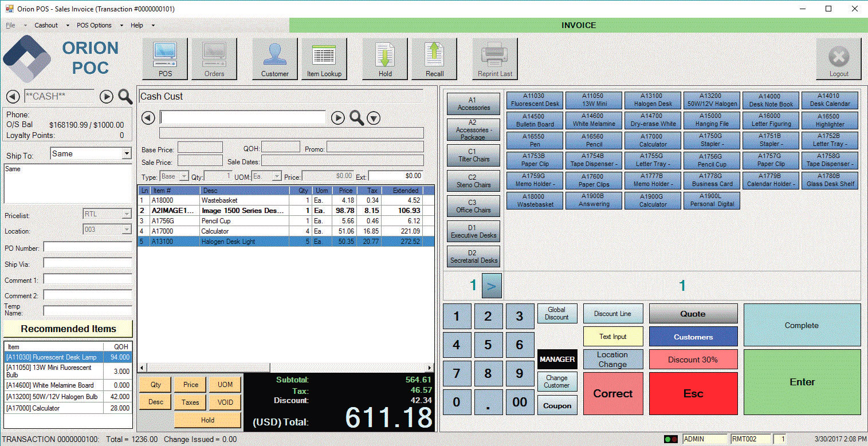The height and width of the screenshot is (446, 868).
Task: Select the C3 Office Chairs category
Action: tap(473, 206)
